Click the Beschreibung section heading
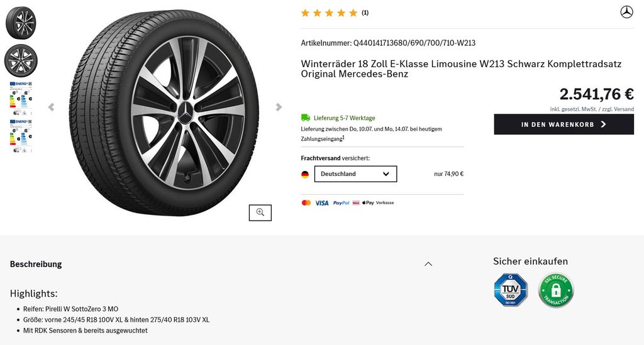Image resolution: width=644 pixels, height=345 pixels. [x=36, y=264]
